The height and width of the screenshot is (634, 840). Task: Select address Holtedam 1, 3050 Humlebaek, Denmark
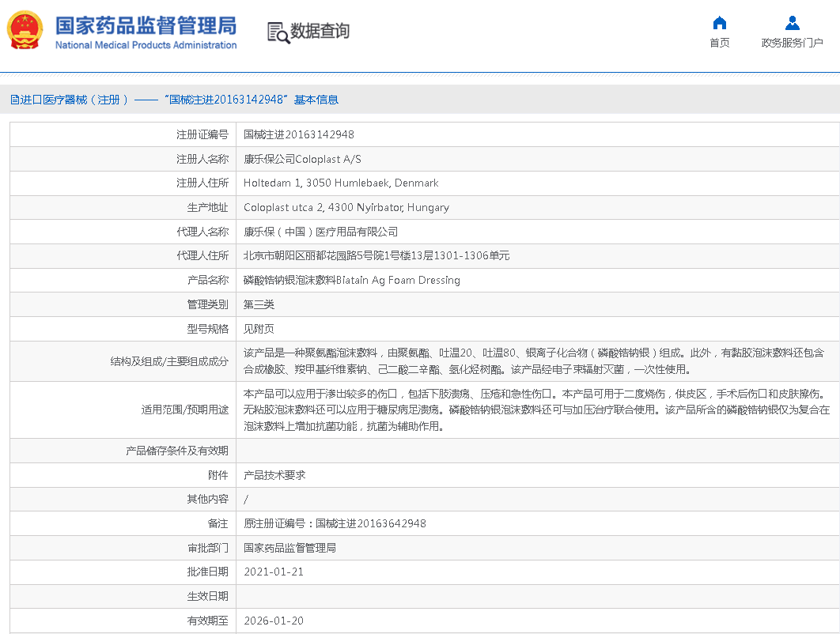point(341,183)
